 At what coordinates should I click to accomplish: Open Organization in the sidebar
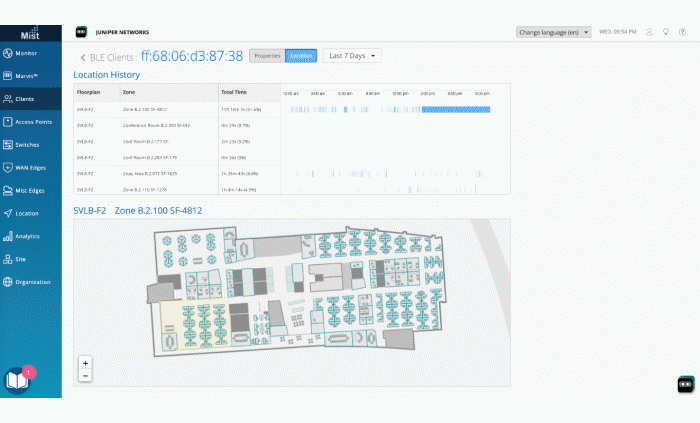pos(31,282)
